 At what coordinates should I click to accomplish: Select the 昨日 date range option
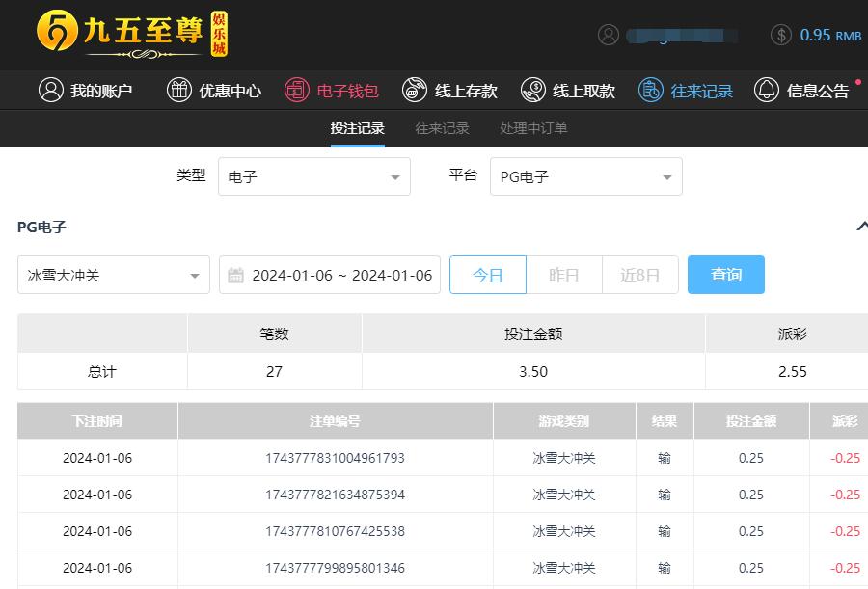(564, 275)
